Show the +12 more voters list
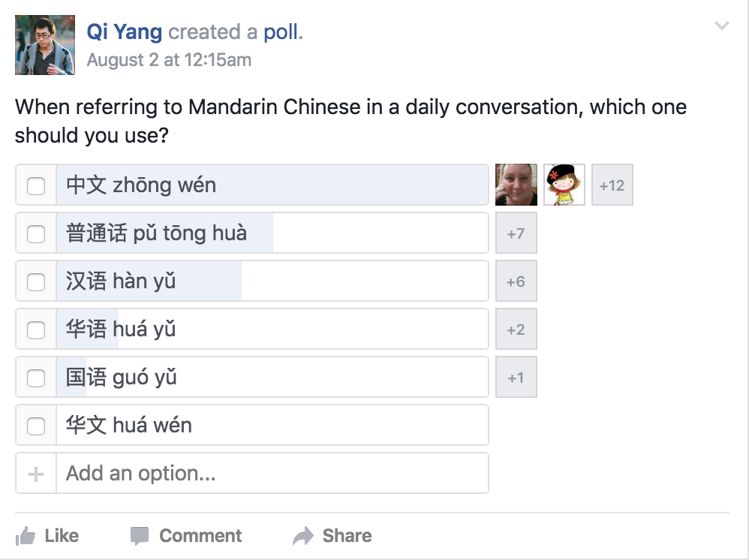This screenshot has width=749, height=560. pyautogui.click(x=612, y=185)
